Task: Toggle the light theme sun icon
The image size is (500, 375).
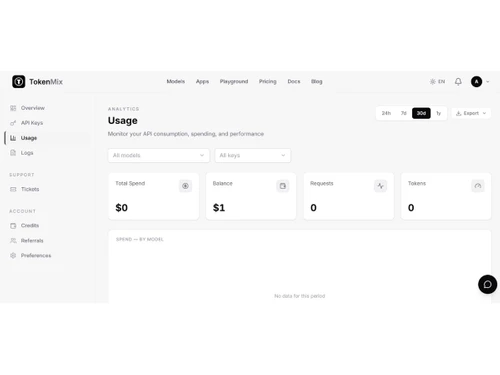Action: (433, 82)
